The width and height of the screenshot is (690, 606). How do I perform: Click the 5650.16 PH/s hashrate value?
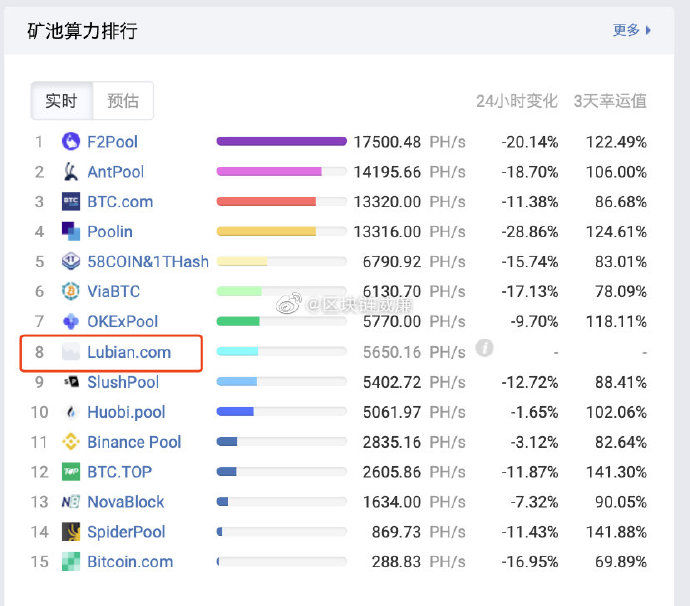[x=414, y=352]
